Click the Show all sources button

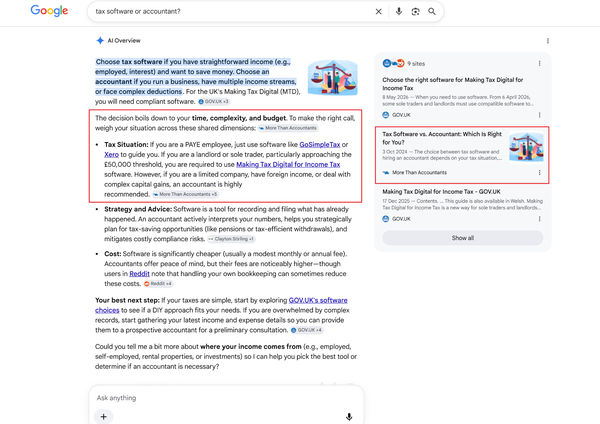point(463,238)
